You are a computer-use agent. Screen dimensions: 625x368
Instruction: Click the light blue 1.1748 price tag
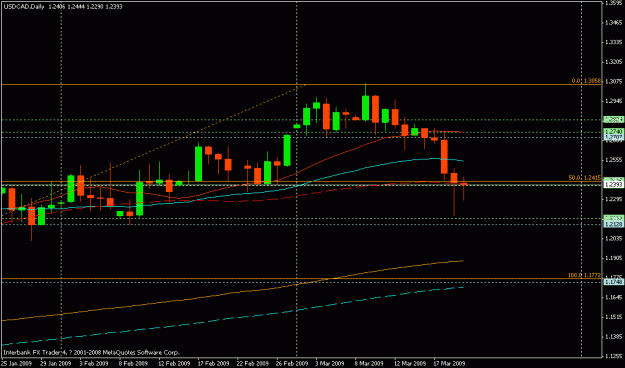coord(614,282)
